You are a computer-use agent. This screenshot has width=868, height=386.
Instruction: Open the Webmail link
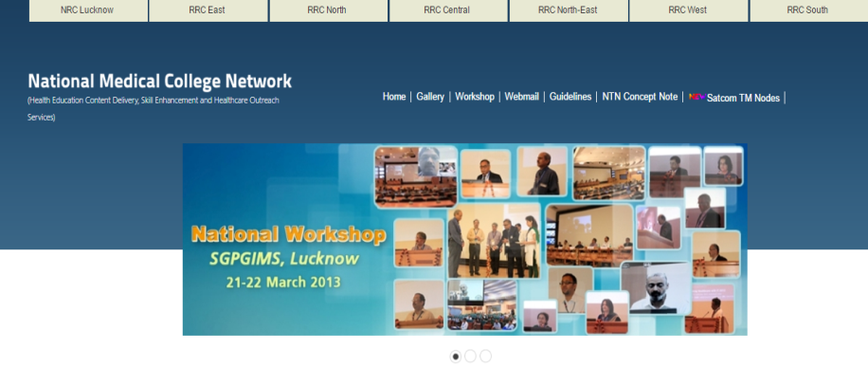click(x=521, y=97)
